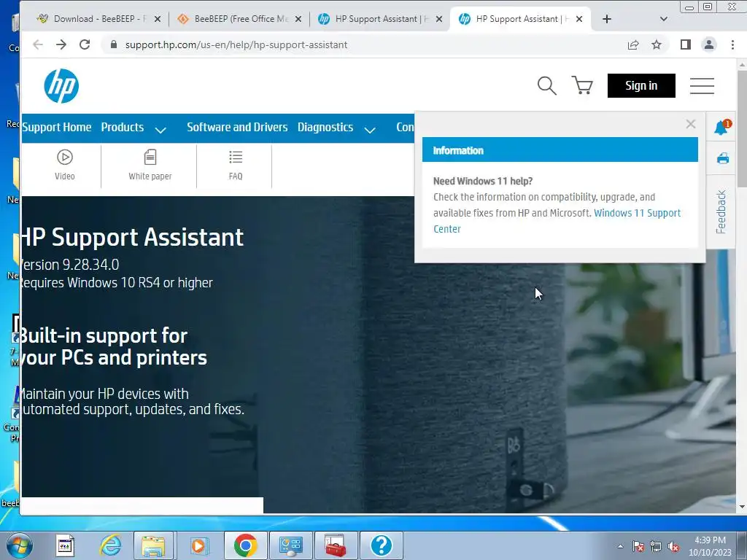Close the Download - BeeBEEP tab
747x560 pixels.
click(x=158, y=19)
